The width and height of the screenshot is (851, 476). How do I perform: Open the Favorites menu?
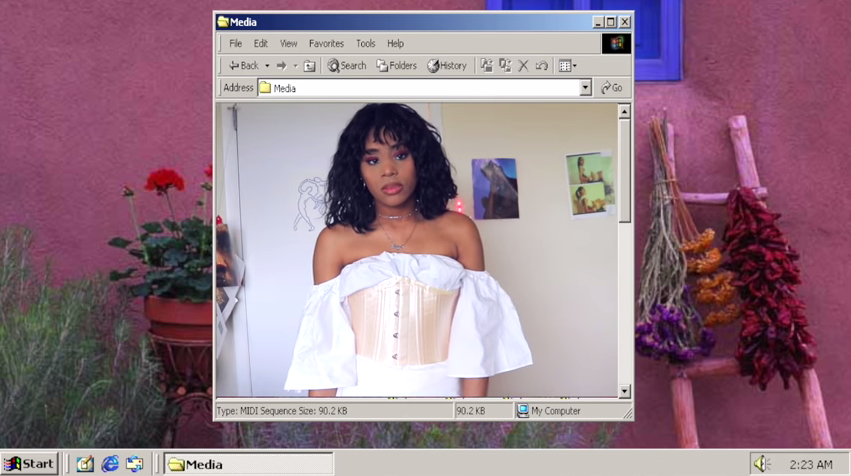point(326,43)
